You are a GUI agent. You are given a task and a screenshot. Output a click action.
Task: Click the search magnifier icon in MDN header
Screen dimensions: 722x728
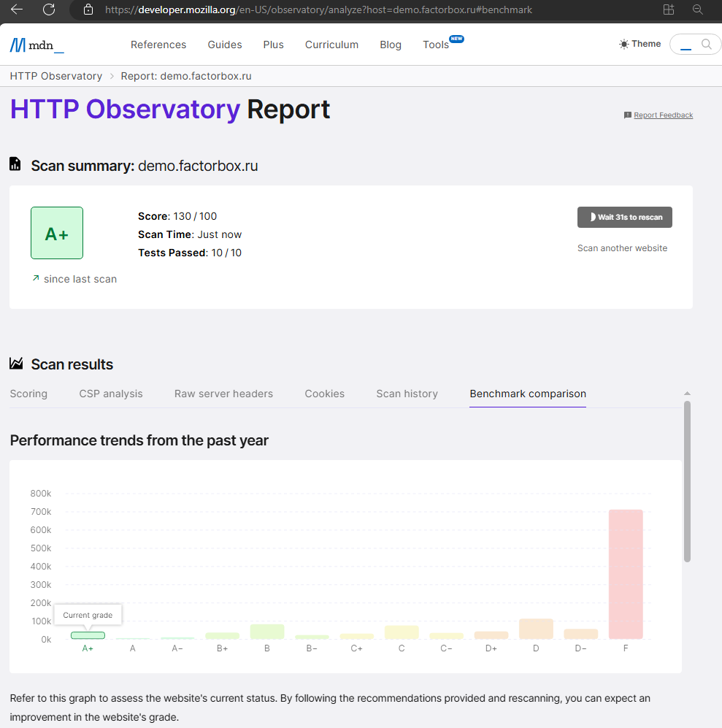pyautogui.click(x=706, y=45)
